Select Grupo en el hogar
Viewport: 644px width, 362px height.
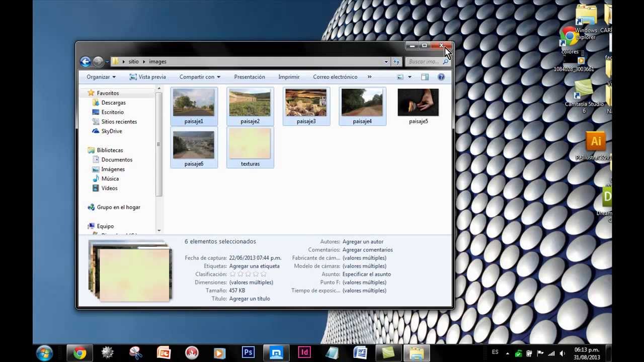(118, 207)
